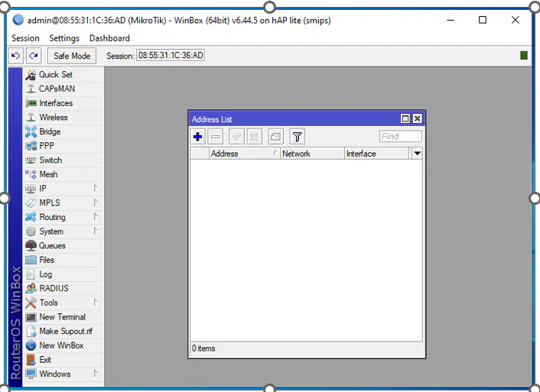Viewport: 540px width, 392px height.
Task: Open the column selector dropdown arrow
Action: coord(417,154)
